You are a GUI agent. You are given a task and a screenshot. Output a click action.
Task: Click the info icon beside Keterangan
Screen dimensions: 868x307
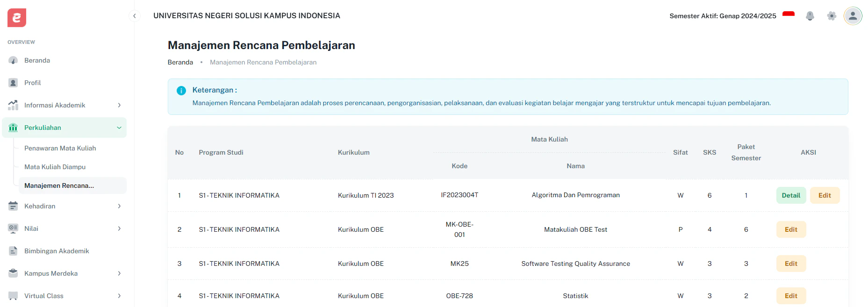[181, 91]
